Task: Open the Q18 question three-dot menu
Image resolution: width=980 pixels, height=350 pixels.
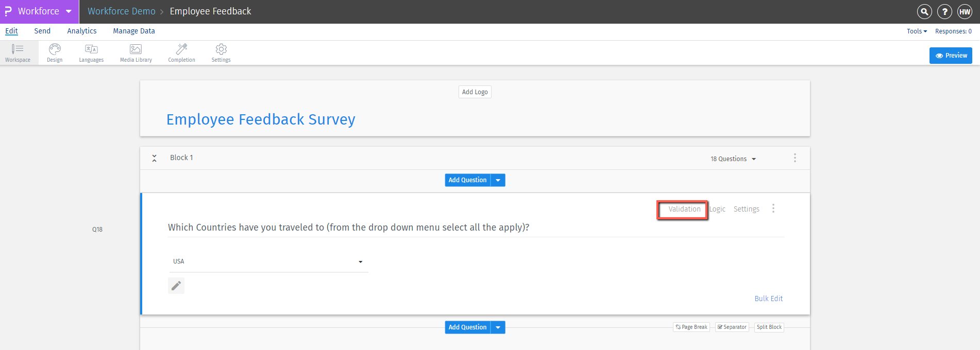Action: 773,208
